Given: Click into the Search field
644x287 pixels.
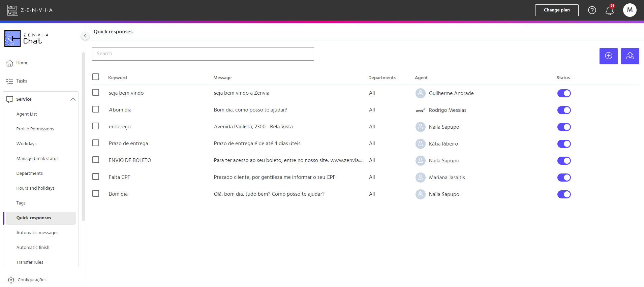Looking at the screenshot, I should coord(203,54).
